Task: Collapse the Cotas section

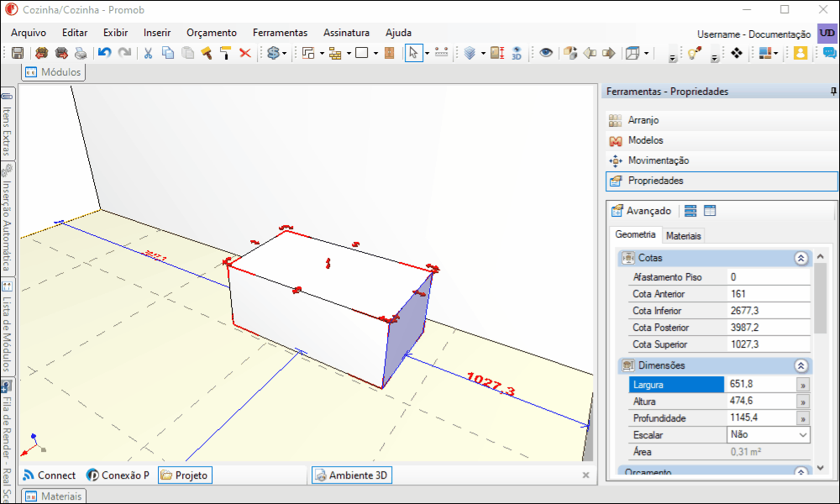Action: click(x=801, y=258)
